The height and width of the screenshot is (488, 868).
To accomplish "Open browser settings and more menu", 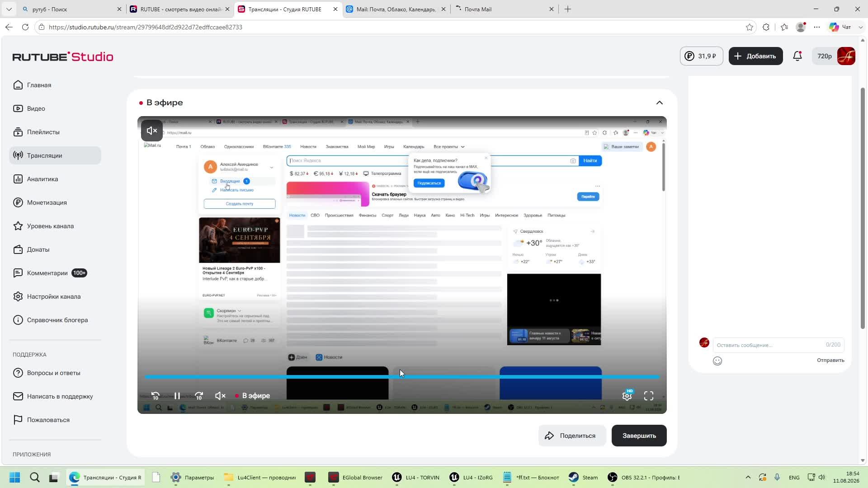I will [x=817, y=27].
